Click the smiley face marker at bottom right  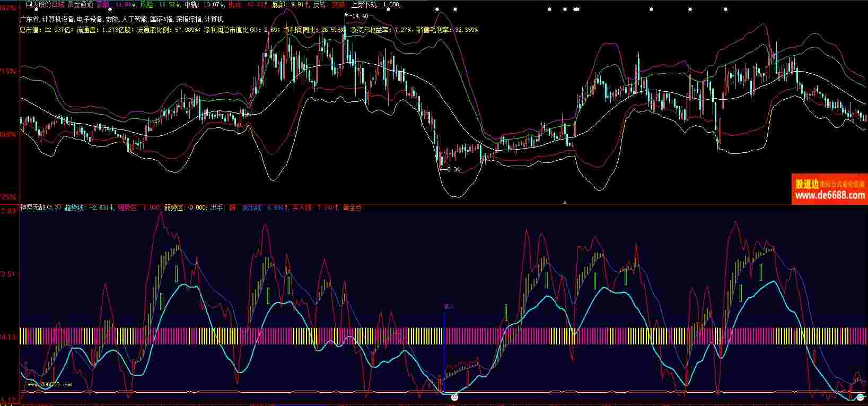coord(861,397)
